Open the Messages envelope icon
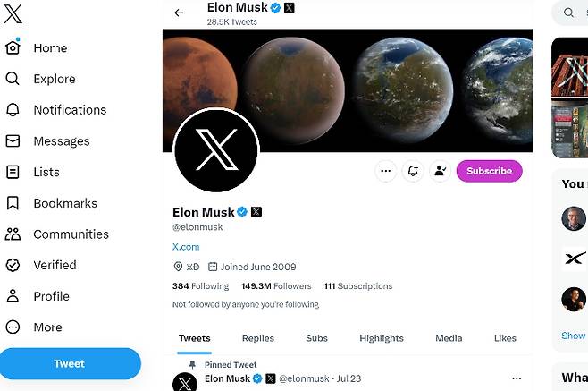Viewport: 588px width, 391px height. tap(13, 141)
